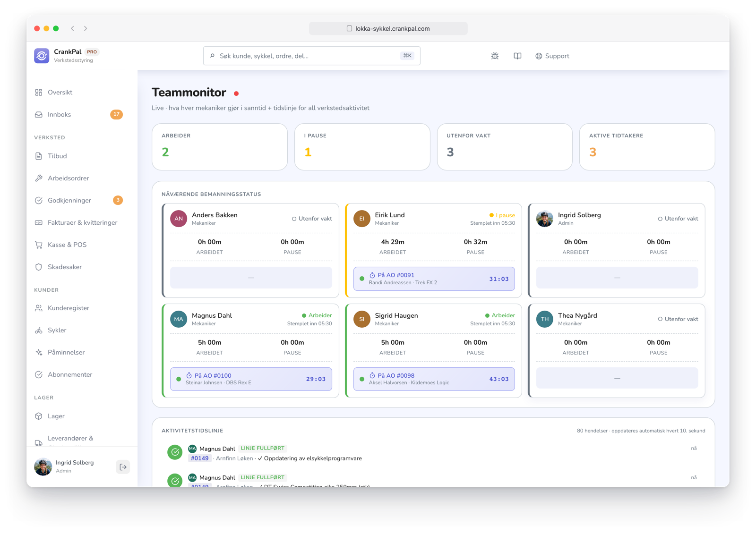Click the Påminnelser sparkle icon
The image size is (756, 534).
39,353
